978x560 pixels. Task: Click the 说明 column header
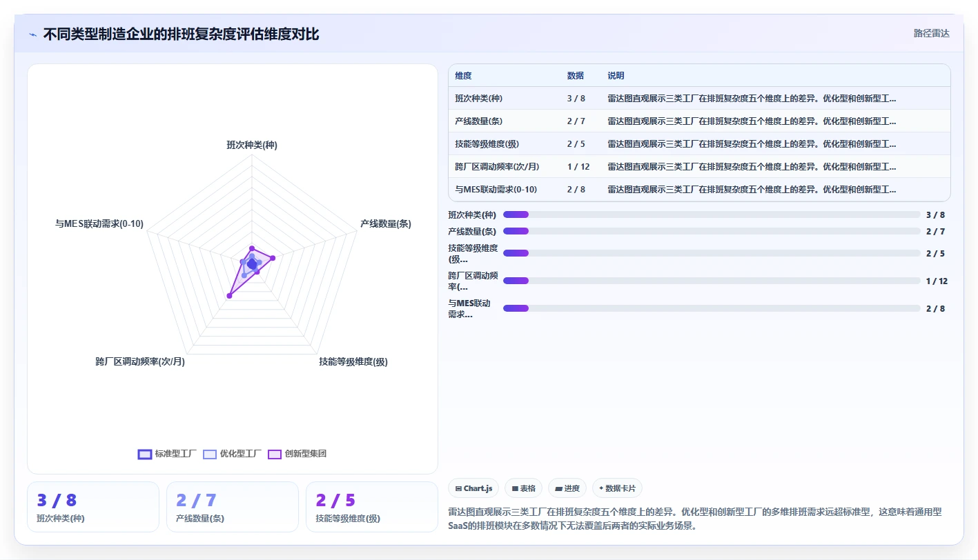616,76
